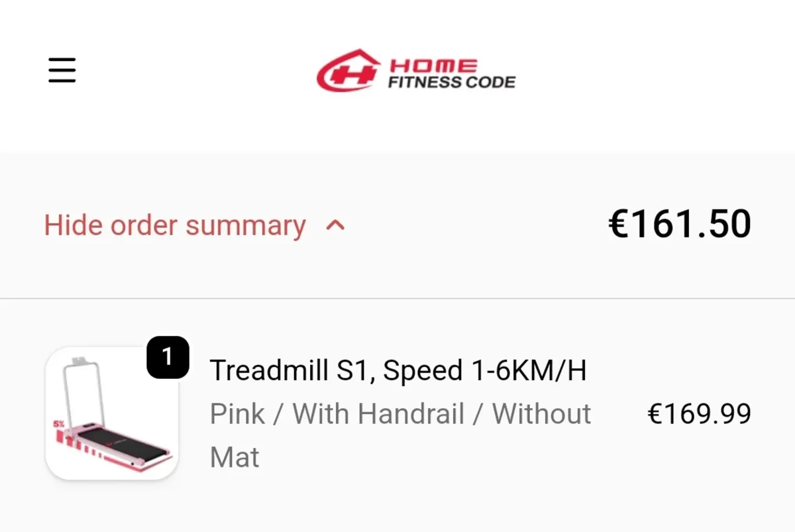Click the €169.99 item price
This screenshot has width=795, height=532.
[699, 415]
